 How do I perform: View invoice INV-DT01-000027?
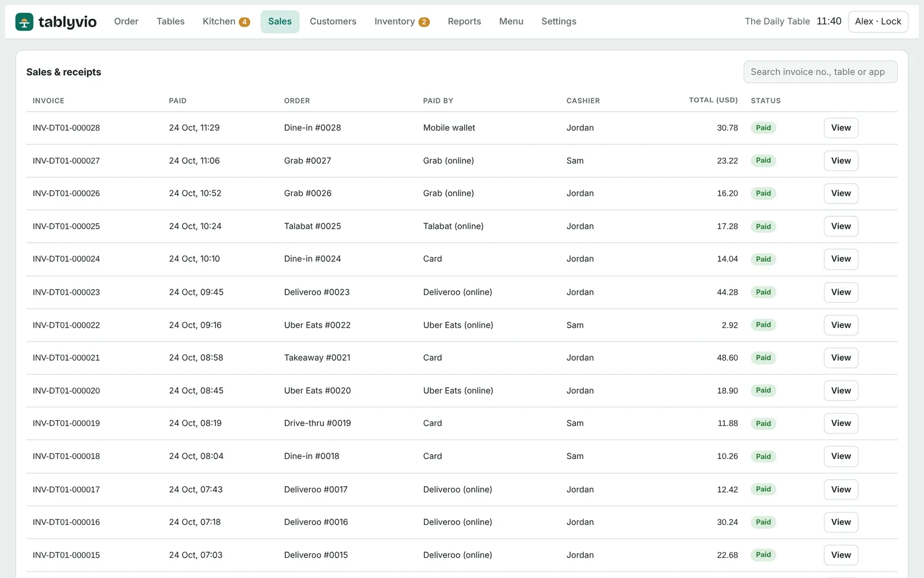click(841, 161)
